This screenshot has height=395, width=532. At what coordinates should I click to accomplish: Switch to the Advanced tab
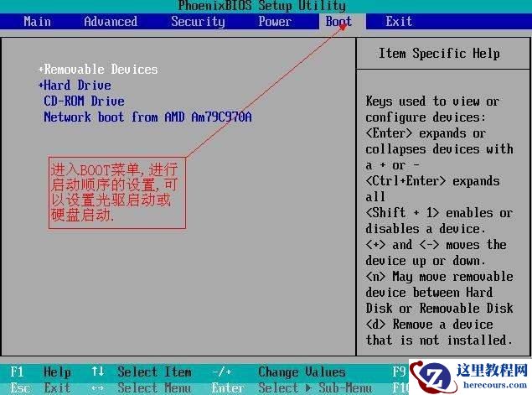point(111,22)
